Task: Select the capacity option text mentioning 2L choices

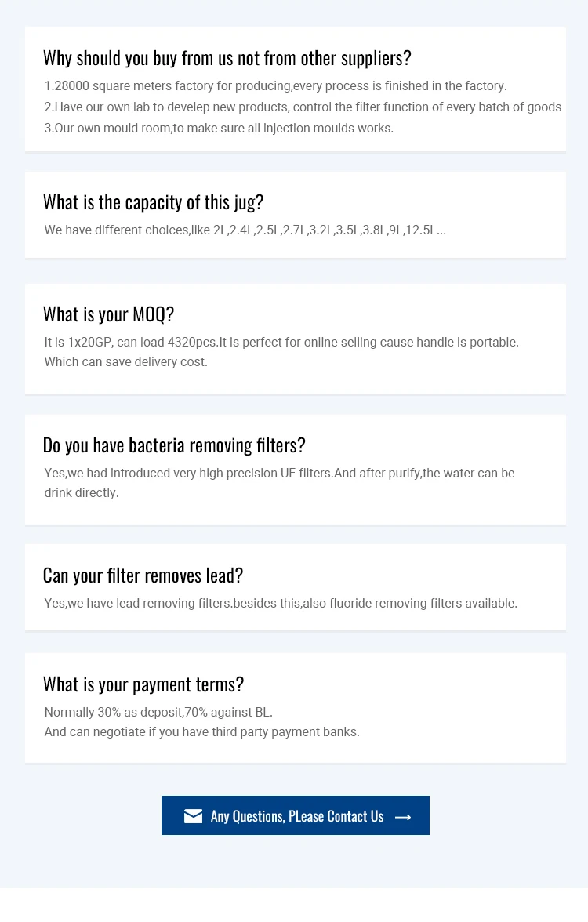Action: coord(244,230)
